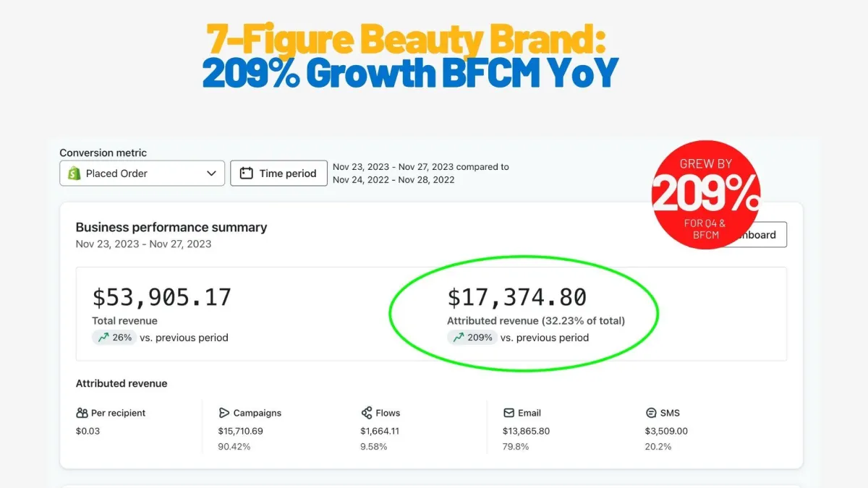Click the SMS revenue amount $3,509.00

(666, 431)
